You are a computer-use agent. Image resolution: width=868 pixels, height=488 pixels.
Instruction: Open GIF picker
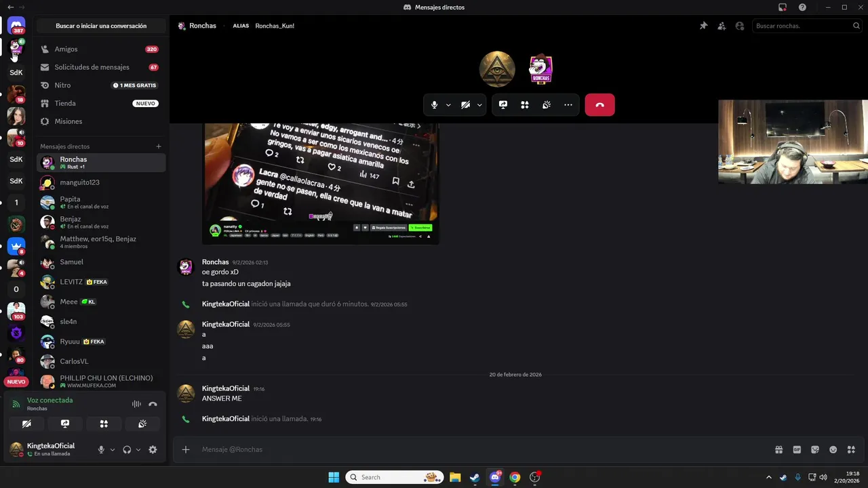tap(797, 449)
